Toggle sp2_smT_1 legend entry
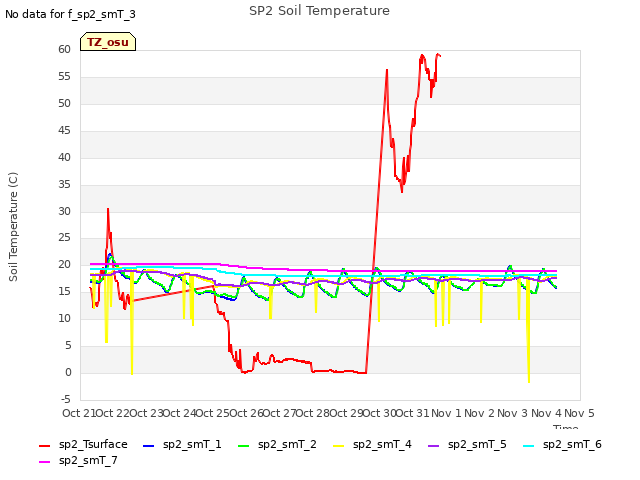 (x=182, y=444)
